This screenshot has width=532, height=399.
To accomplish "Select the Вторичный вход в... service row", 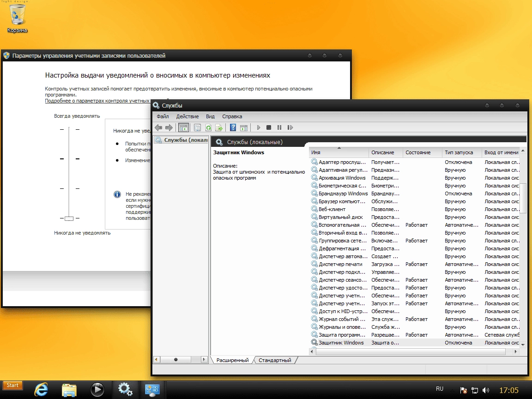I will click(x=415, y=233).
